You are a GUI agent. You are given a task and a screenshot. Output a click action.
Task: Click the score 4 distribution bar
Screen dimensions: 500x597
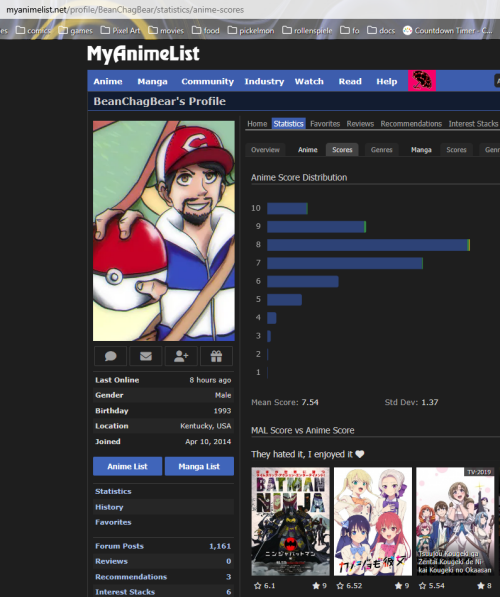click(272, 318)
